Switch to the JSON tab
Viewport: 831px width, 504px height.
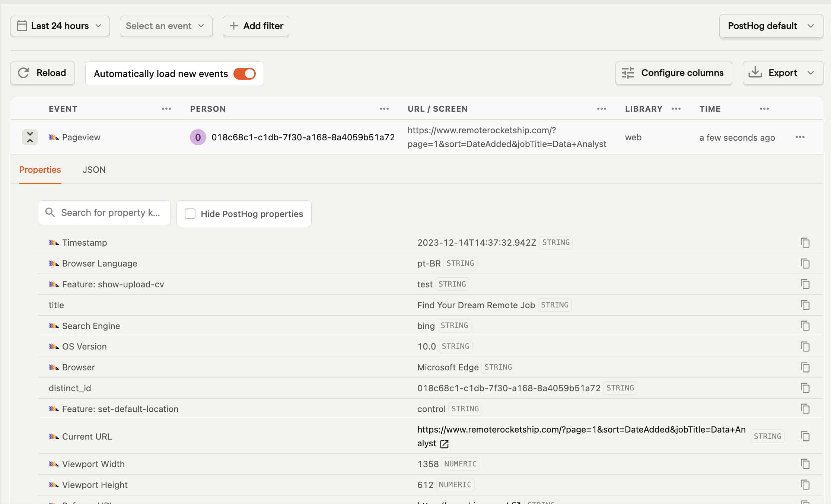[x=94, y=170]
